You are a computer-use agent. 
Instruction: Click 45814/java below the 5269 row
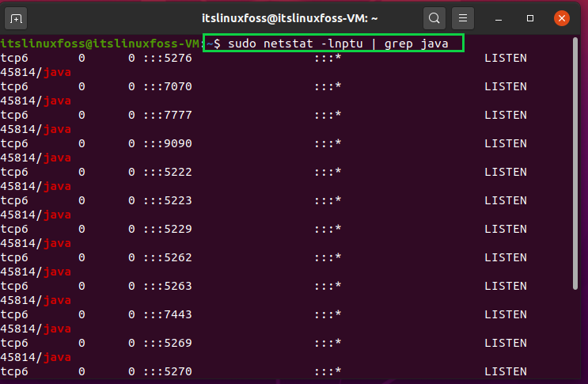[36, 357]
